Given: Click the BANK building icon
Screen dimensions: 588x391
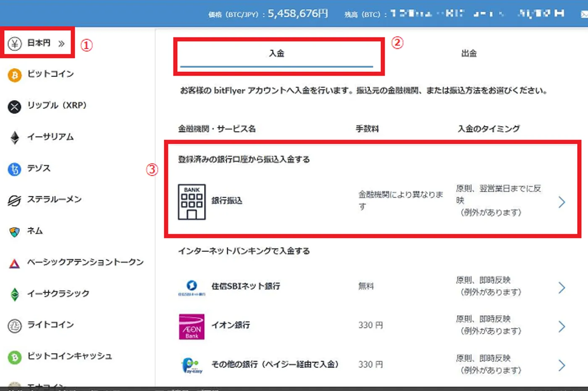Looking at the screenshot, I should (x=192, y=202).
